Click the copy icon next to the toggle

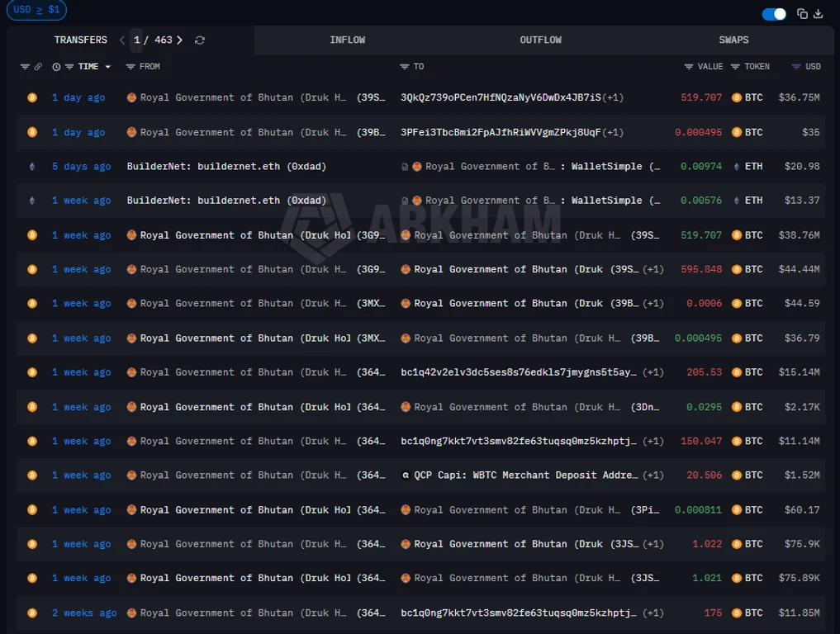click(802, 14)
